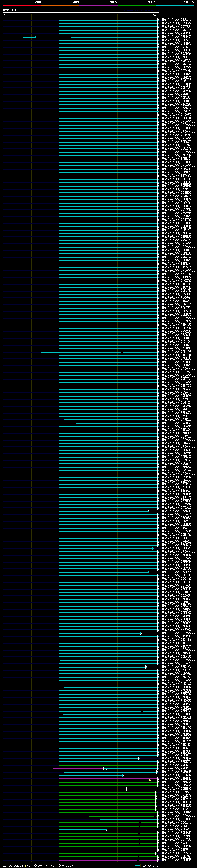Select the UniRef100_A5BX24 label

(x=177, y=67)
